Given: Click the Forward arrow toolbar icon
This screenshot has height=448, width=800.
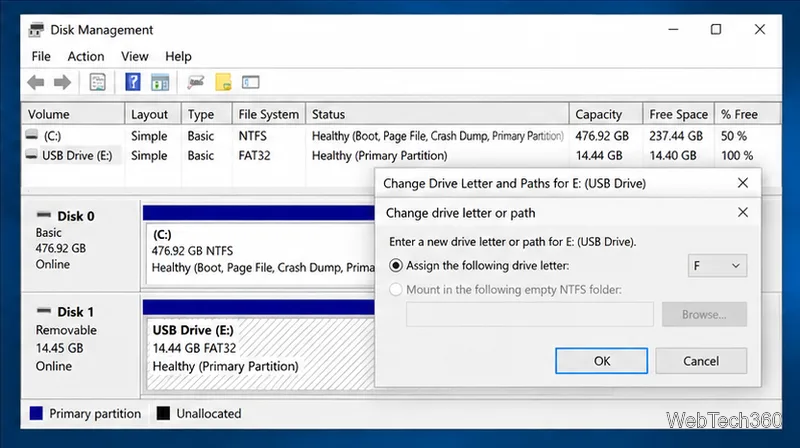Looking at the screenshot, I should pyautogui.click(x=62, y=82).
